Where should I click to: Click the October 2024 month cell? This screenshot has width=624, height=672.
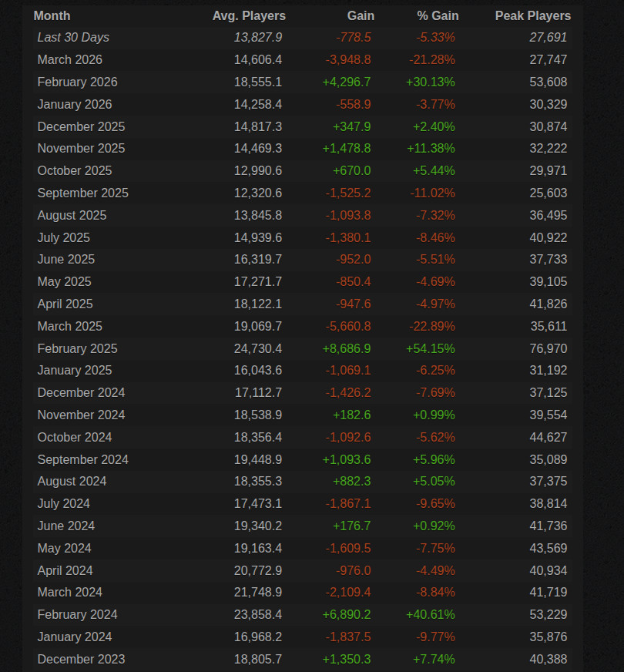(x=75, y=437)
